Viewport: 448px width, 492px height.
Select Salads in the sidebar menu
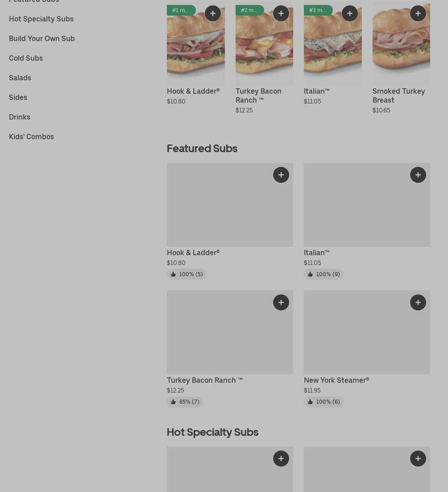pyautogui.click(x=20, y=78)
